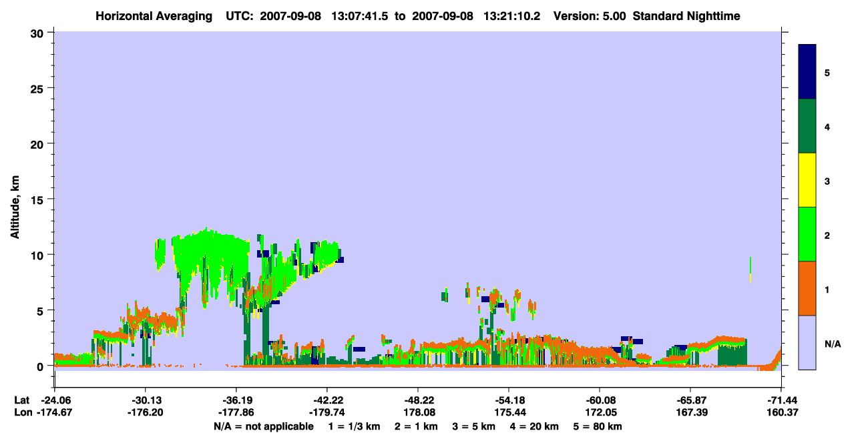This screenshot has width=868, height=445.
Task: Click the dark blue colorbar segment labeled 5
Action: [807, 71]
